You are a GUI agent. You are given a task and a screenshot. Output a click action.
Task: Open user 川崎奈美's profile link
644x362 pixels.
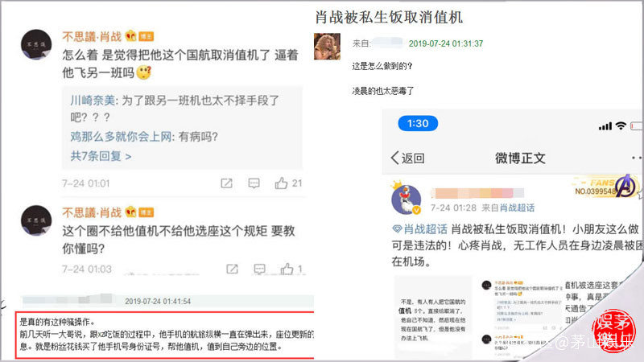coord(93,100)
